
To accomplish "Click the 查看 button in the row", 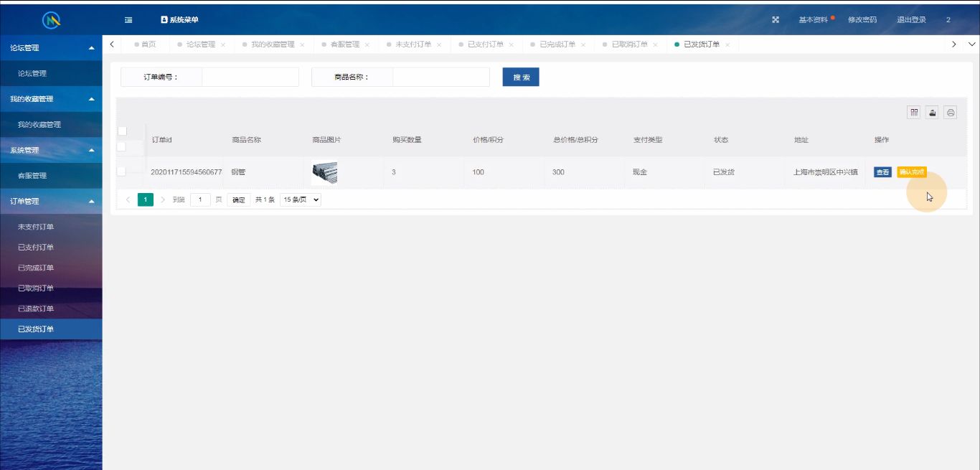I will coord(882,172).
